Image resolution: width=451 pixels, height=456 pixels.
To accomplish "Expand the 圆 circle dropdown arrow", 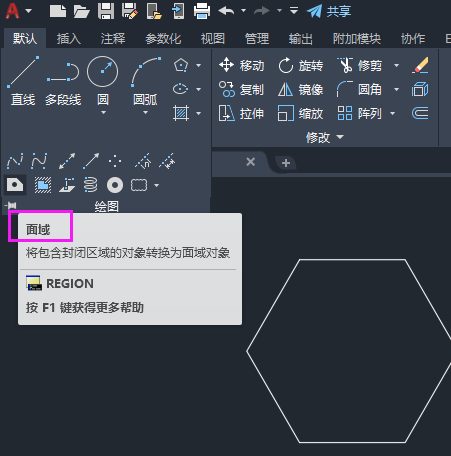I will tap(103, 113).
